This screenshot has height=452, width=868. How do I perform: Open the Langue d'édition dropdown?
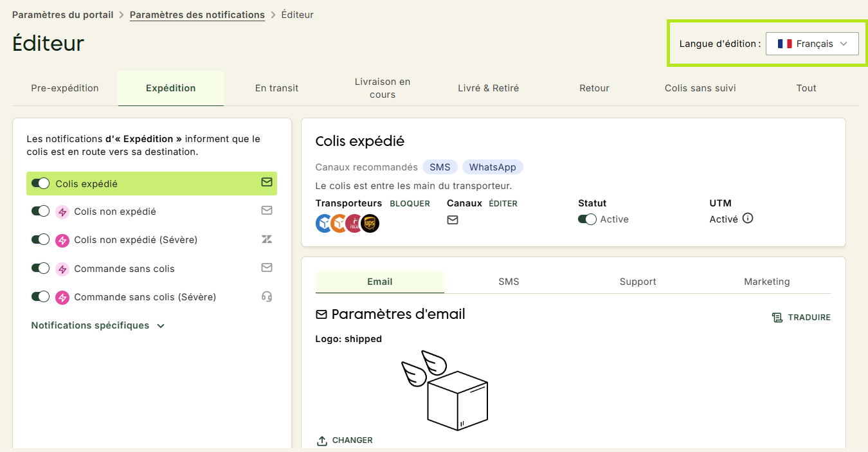[812, 44]
